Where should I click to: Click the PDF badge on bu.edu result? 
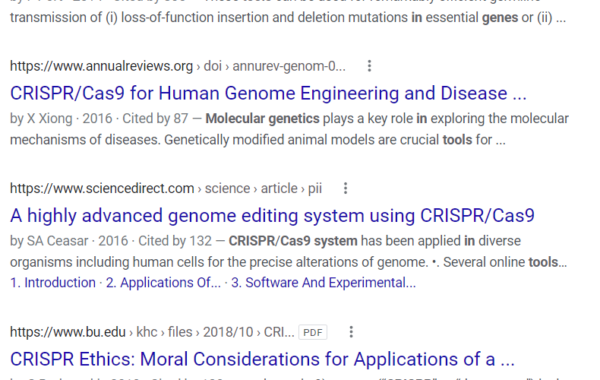click(313, 332)
